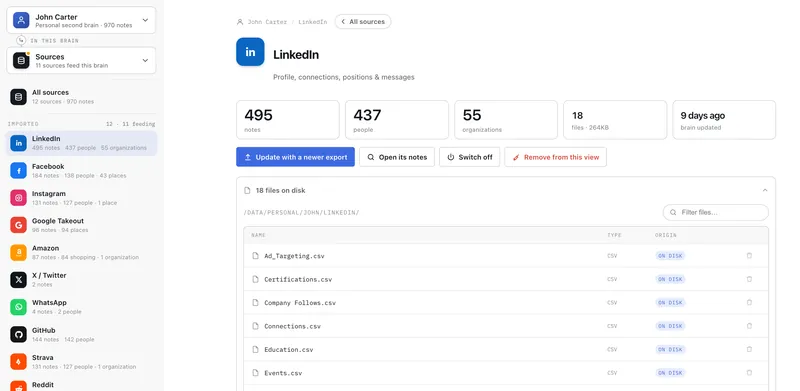Image resolution: width=800 pixels, height=391 pixels.
Task: Click the Facebook icon in sidebar
Action: pos(18,170)
